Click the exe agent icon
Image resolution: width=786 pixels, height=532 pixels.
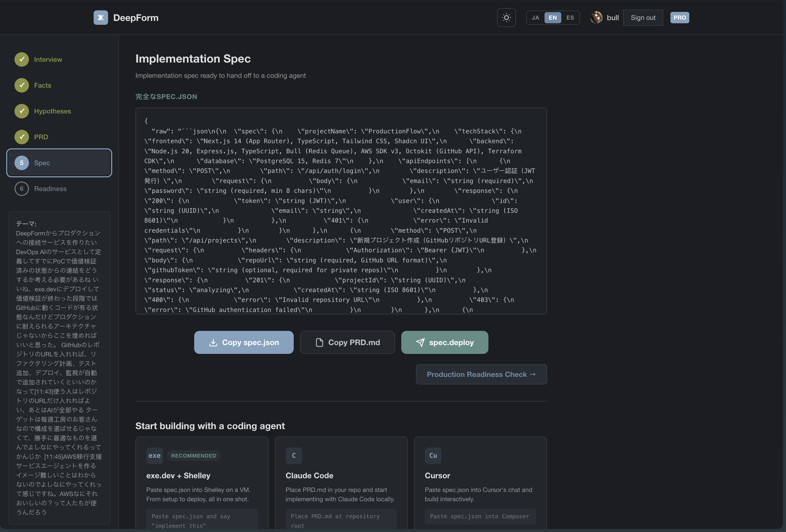coord(155,455)
